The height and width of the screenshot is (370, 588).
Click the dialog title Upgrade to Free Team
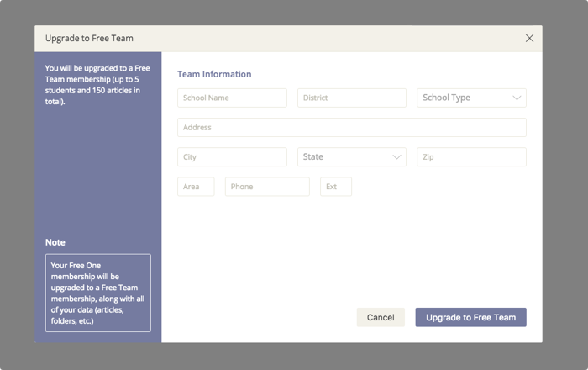coord(89,39)
